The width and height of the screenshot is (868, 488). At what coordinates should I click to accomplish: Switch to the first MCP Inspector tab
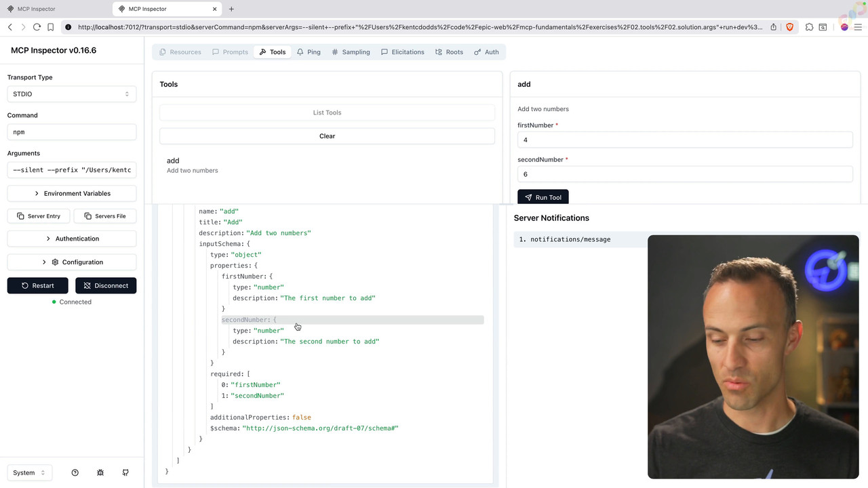pyautogui.click(x=56, y=9)
